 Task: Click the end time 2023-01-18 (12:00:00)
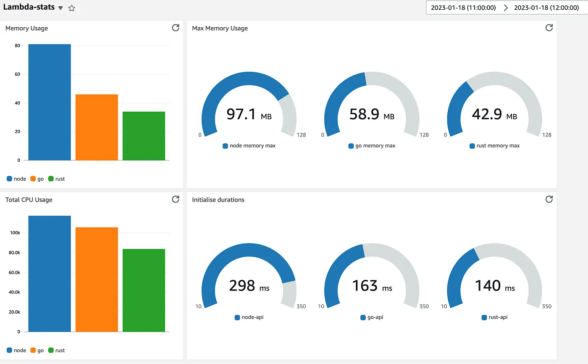tap(546, 8)
